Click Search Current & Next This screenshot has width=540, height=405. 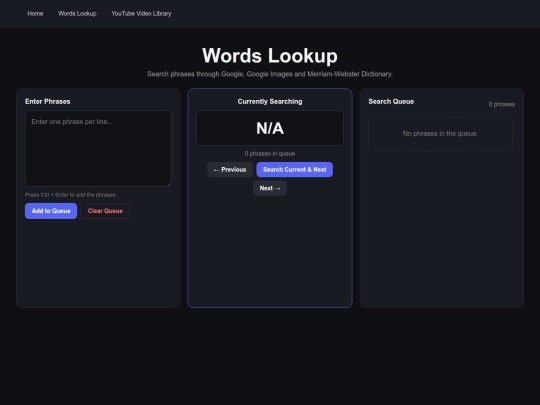[x=294, y=170]
